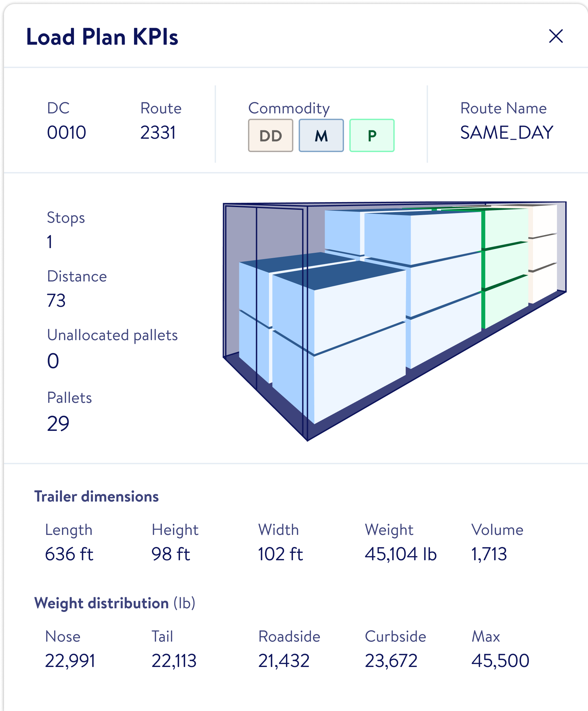Click the DC value 0010

(67, 132)
